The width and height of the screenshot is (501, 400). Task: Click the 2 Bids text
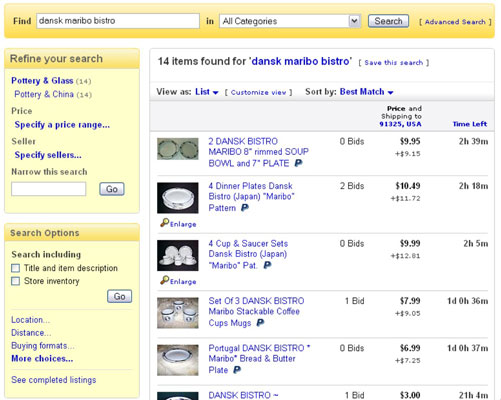[352, 186]
